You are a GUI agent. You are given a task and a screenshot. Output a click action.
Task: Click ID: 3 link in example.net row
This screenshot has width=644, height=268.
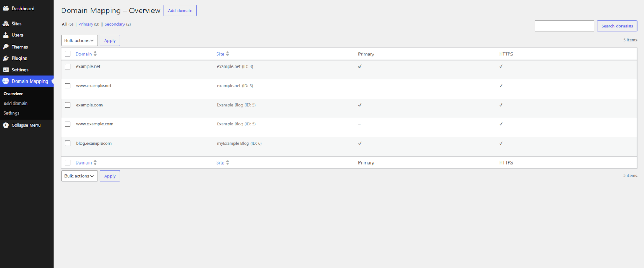tap(247, 66)
